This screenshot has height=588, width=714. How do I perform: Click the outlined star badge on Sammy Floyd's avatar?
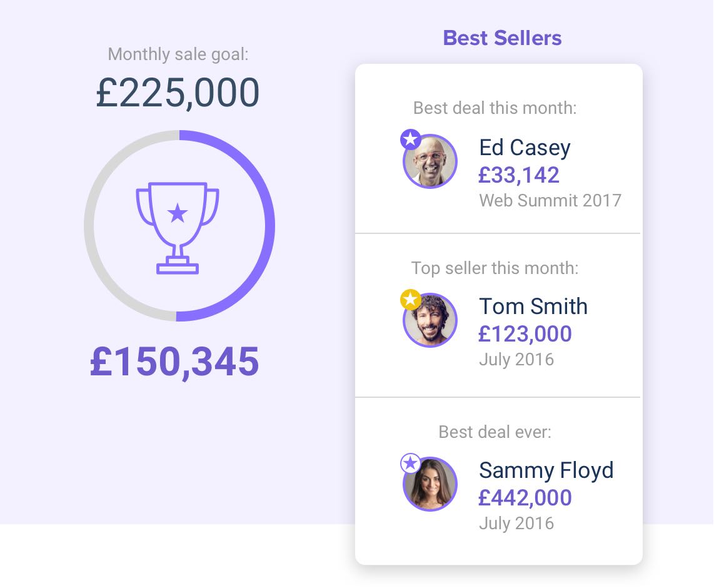coord(410,463)
